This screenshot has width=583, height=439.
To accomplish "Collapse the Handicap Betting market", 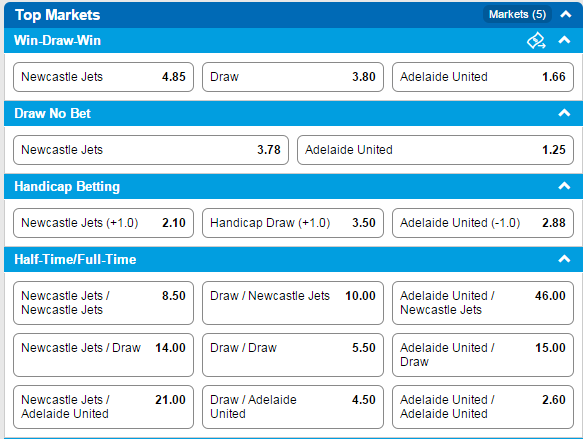I will [x=564, y=186].
